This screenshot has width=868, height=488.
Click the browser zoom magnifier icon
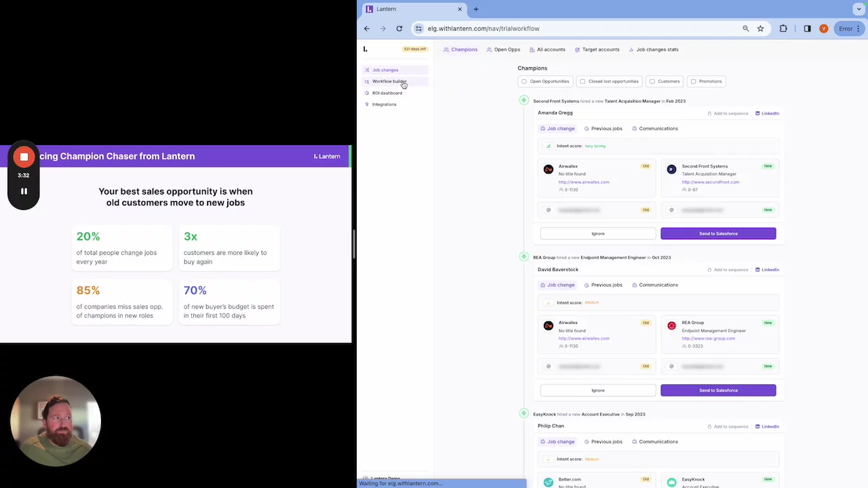pyautogui.click(x=745, y=28)
